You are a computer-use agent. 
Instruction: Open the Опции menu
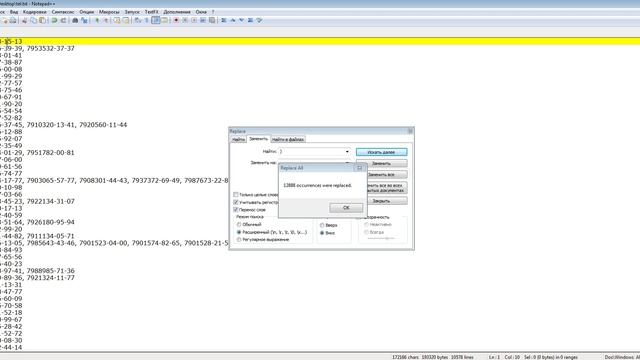point(87,12)
